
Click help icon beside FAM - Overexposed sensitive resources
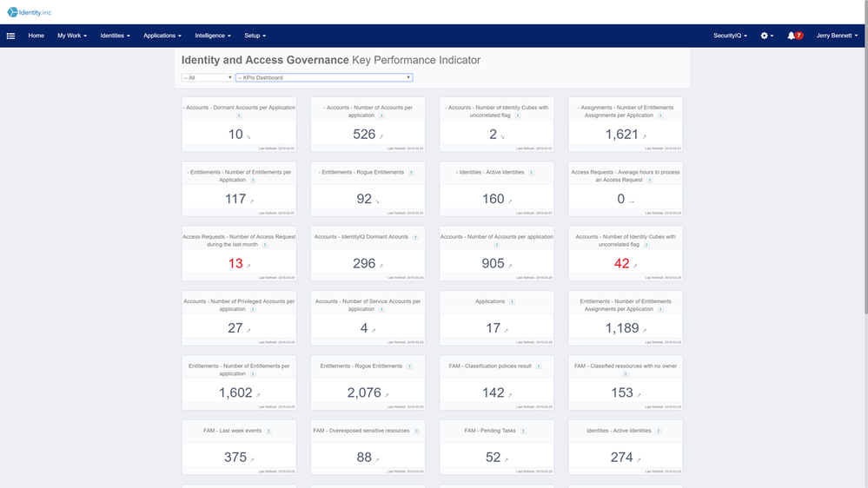pos(415,431)
